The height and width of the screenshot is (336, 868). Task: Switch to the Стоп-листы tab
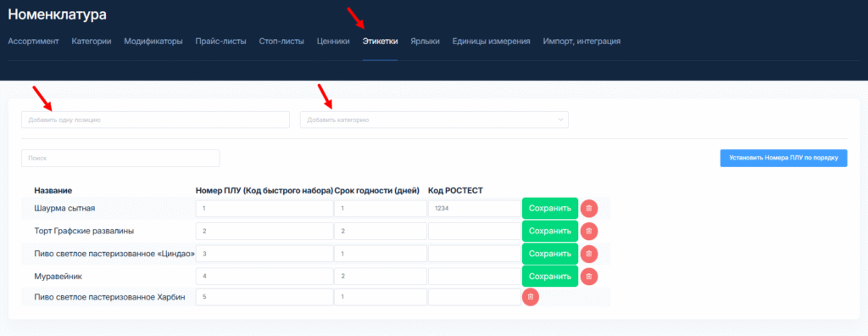(281, 41)
